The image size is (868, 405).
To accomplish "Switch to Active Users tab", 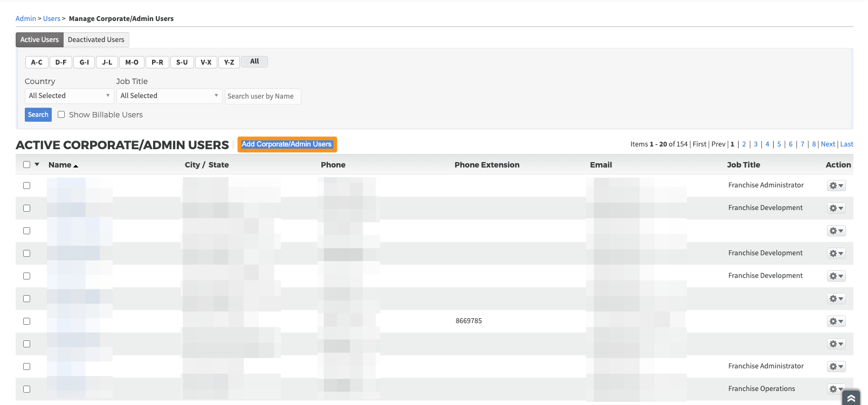I will click(39, 40).
